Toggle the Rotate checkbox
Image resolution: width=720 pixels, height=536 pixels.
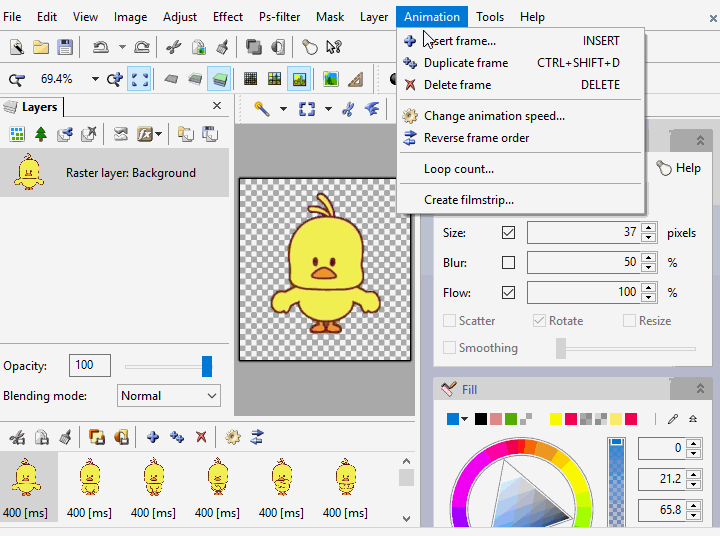tap(540, 321)
